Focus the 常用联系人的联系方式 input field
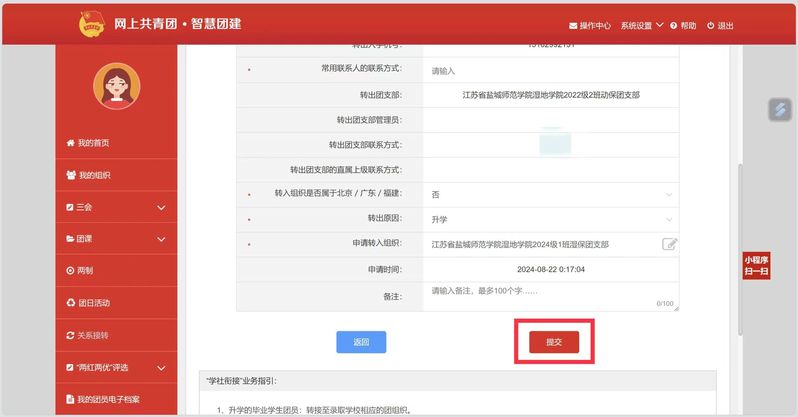The image size is (798, 417). pos(550,71)
